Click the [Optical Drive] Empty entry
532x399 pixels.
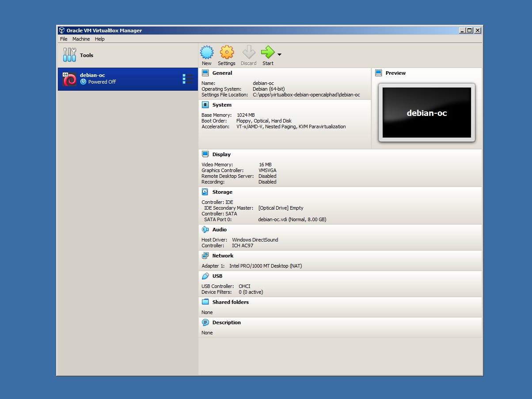pyautogui.click(x=281, y=208)
